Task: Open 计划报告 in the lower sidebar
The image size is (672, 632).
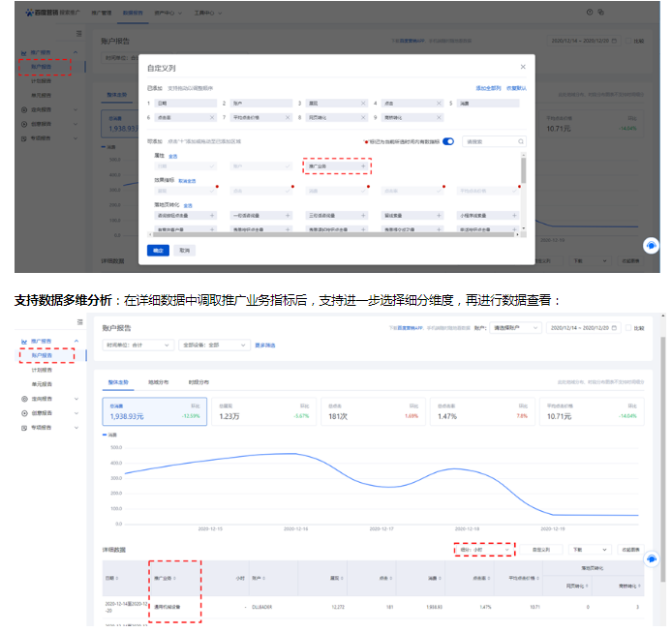Action: [42, 370]
